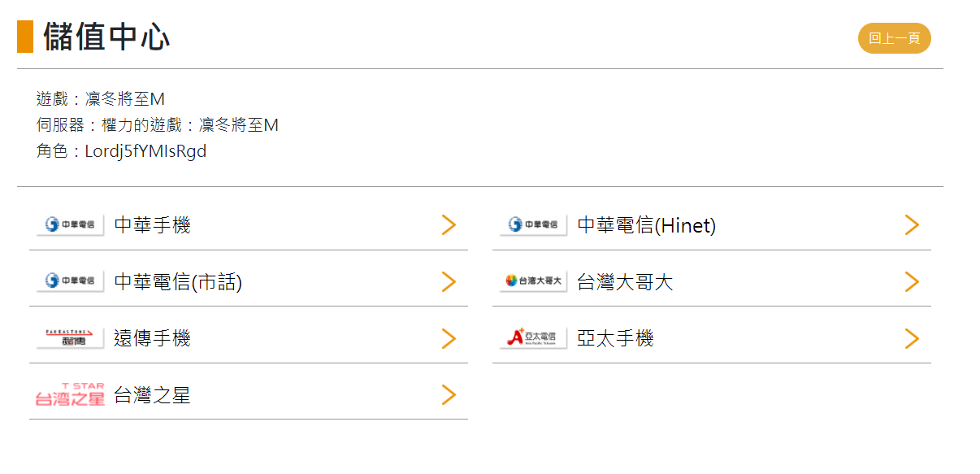Click the Chunghwa Telecom logo beside 中華手機
The image size is (980, 474).
pyautogui.click(x=70, y=225)
